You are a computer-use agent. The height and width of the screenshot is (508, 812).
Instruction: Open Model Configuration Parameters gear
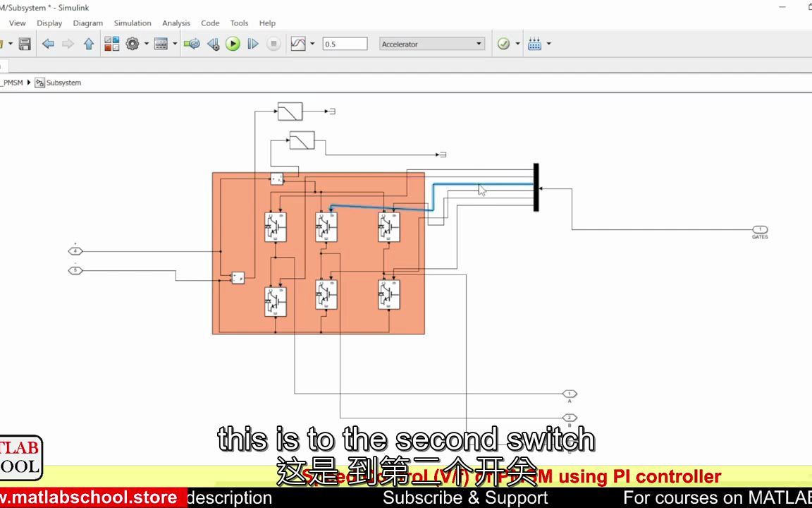point(133,44)
